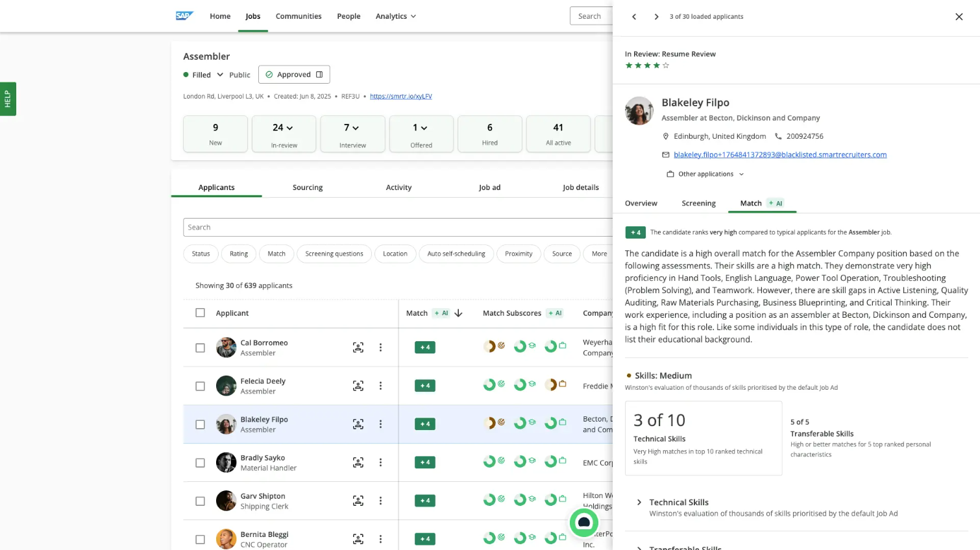Open the profile preview icon for Bernita Bleggi

click(x=358, y=539)
